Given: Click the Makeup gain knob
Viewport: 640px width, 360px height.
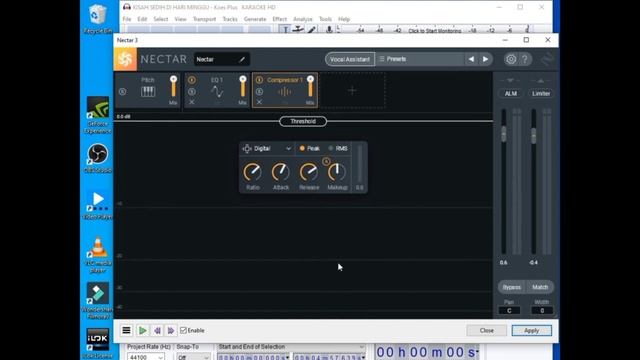Looking at the screenshot, I should 337,172.
